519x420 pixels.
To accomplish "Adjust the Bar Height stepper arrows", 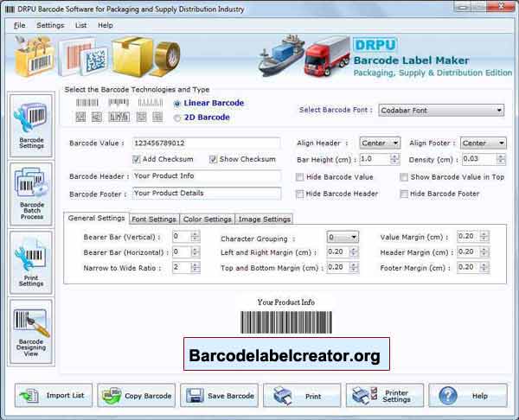I will click(394, 159).
